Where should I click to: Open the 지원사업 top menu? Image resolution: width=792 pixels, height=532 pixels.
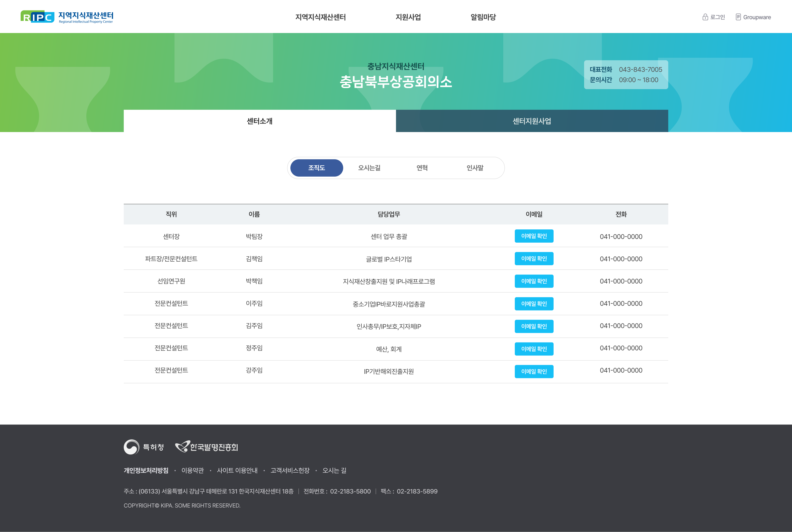(408, 17)
